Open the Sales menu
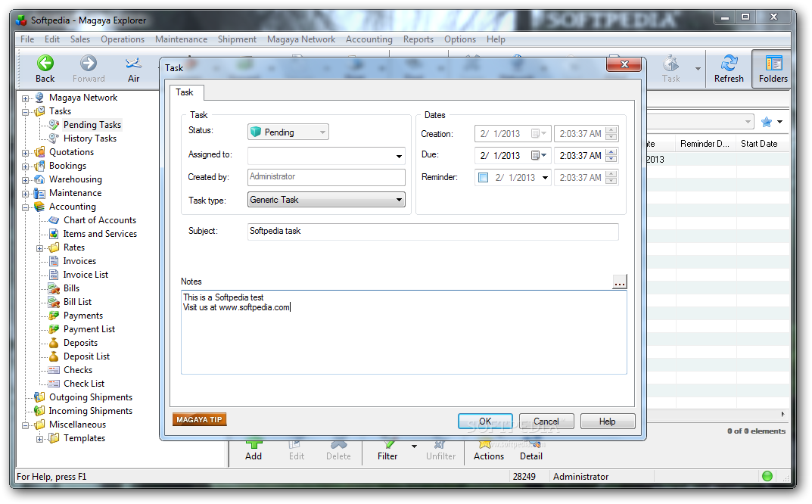Screen dimensions: 812x504 point(79,39)
